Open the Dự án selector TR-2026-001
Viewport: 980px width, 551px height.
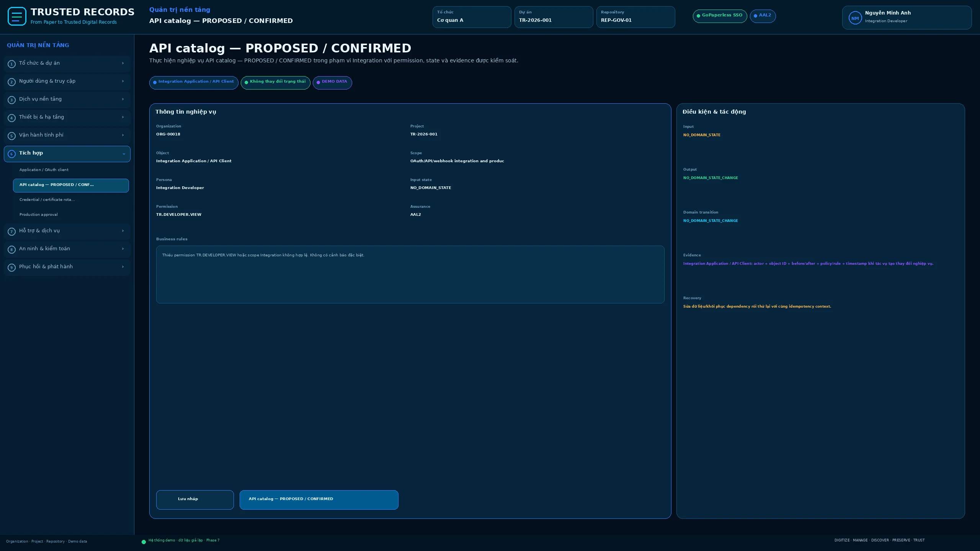[554, 17]
